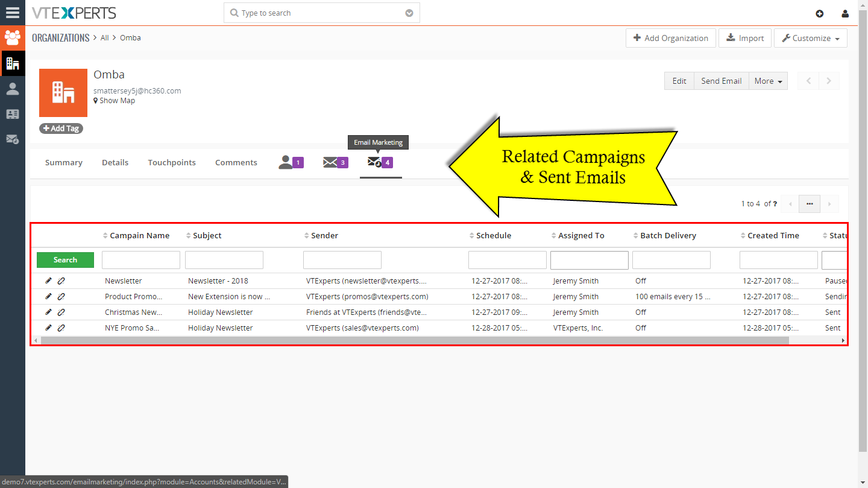
Task: Switch to the Touchpoints tab
Action: pos(172,162)
